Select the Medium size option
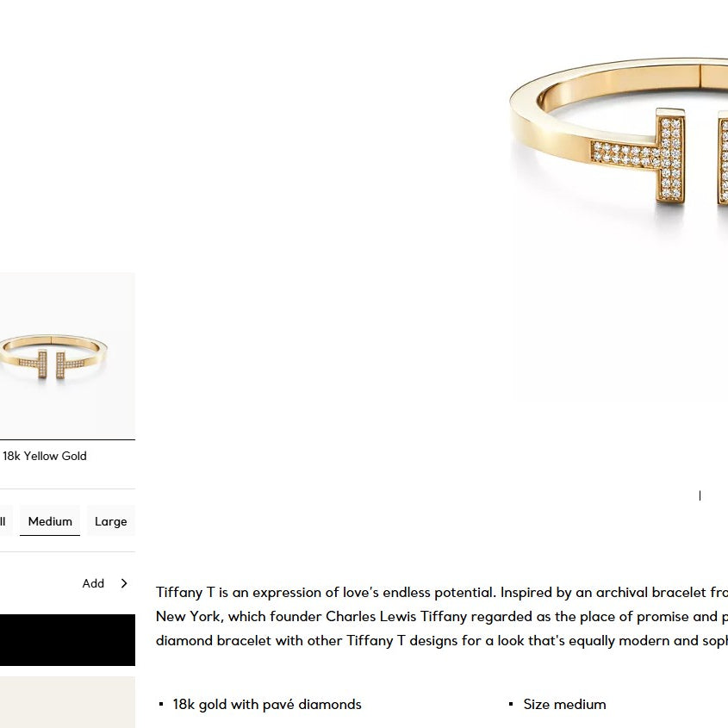 pos(50,520)
